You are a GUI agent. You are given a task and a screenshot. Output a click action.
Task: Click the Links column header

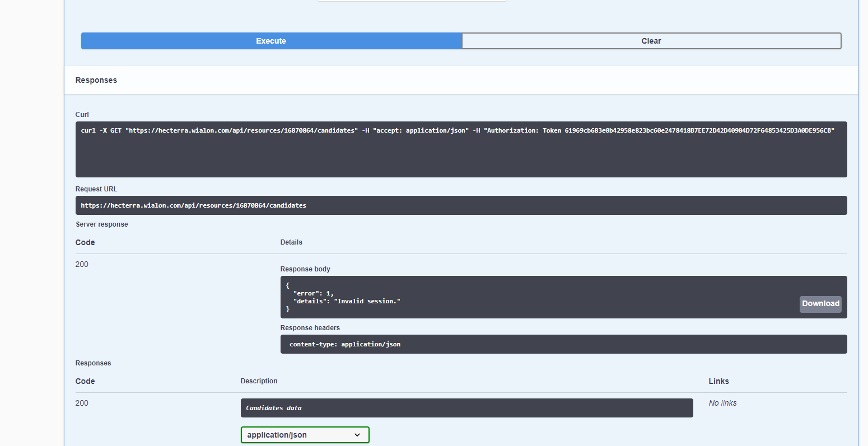[x=718, y=381]
